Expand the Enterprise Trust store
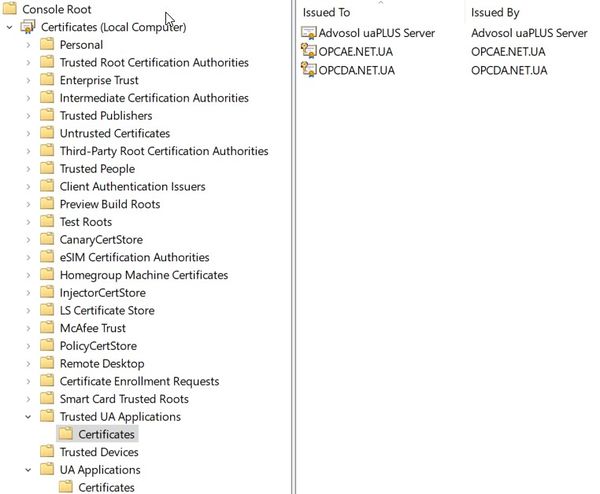Screen dimensions: 600x494 pos(28,80)
